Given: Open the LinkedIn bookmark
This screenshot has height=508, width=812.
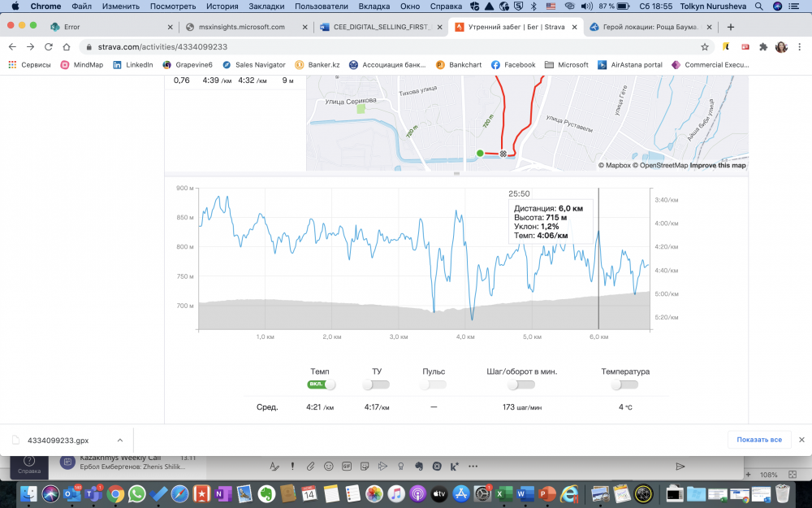Looking at the screenshot, I should (133, 65).
